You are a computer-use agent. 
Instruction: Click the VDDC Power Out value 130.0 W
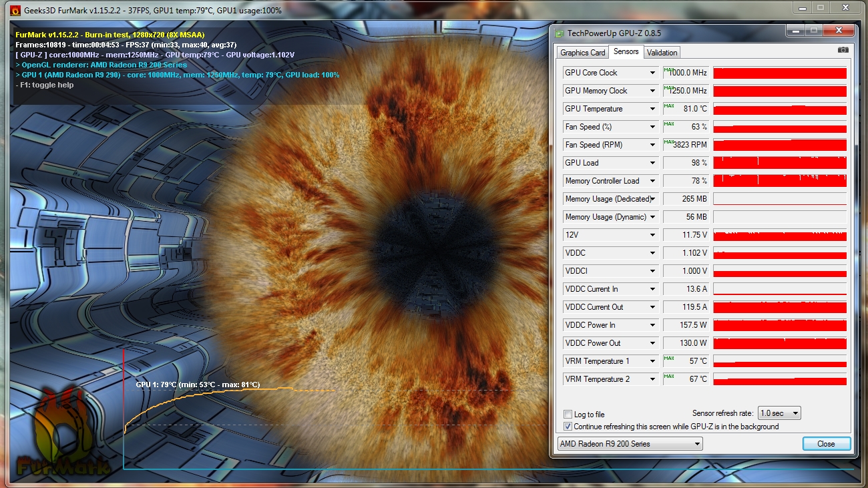click(x=686, y=343)
